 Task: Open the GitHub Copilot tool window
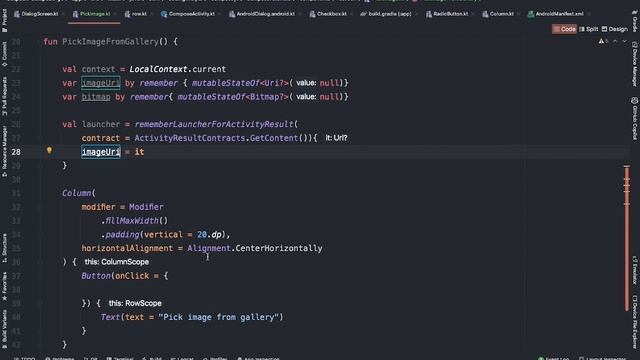(x=635, y=118)
